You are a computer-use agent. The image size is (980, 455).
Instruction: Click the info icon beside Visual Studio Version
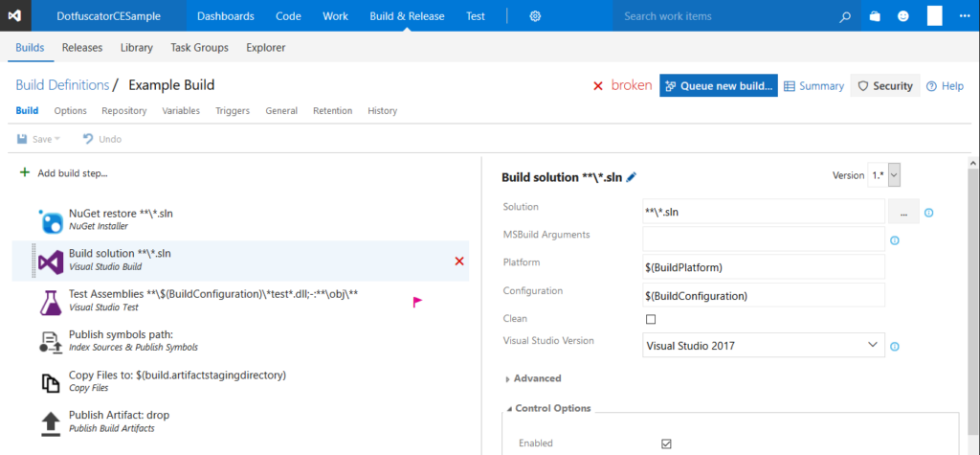point(895,346)
